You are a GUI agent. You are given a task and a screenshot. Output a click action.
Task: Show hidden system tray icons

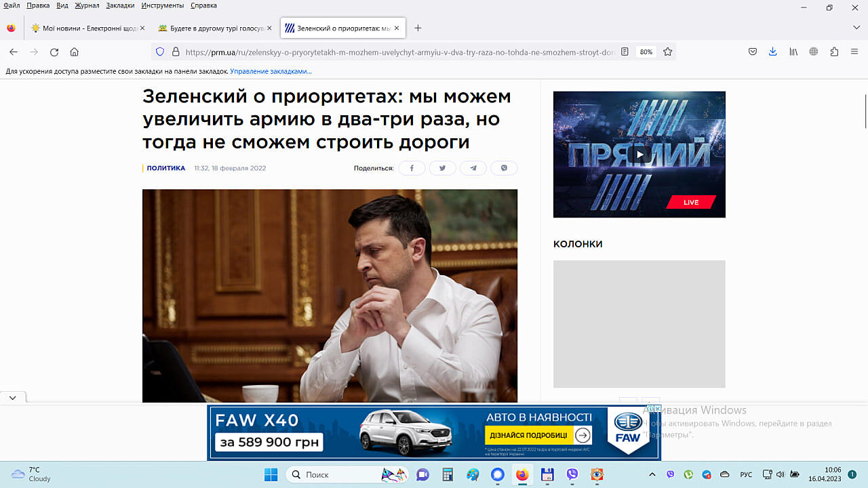coord(652,474)
